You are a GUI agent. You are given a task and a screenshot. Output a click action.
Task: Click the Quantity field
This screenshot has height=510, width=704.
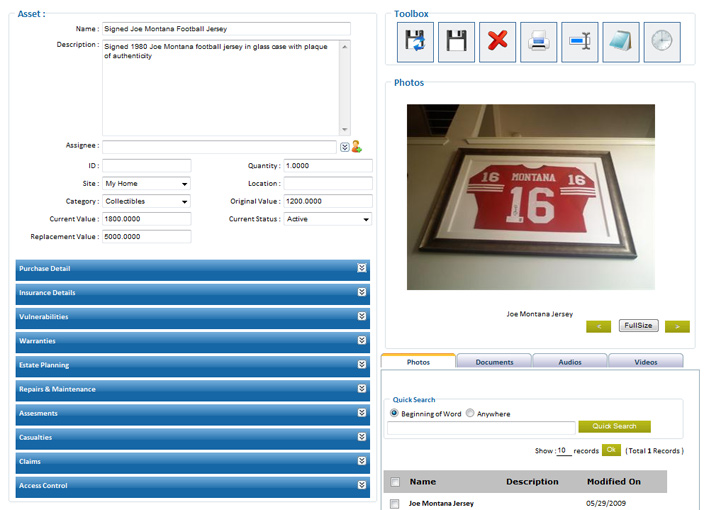(x=328, y=166)
